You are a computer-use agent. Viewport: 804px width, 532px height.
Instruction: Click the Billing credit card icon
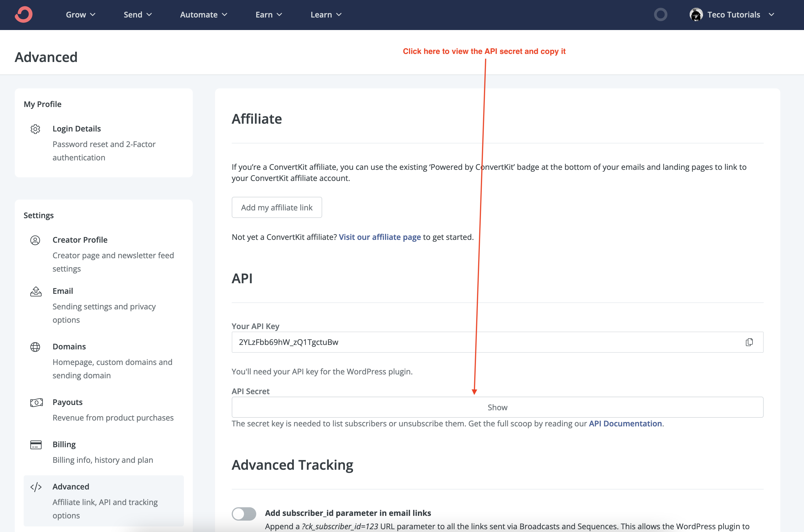pyautogui.click(x=36, y=444)
